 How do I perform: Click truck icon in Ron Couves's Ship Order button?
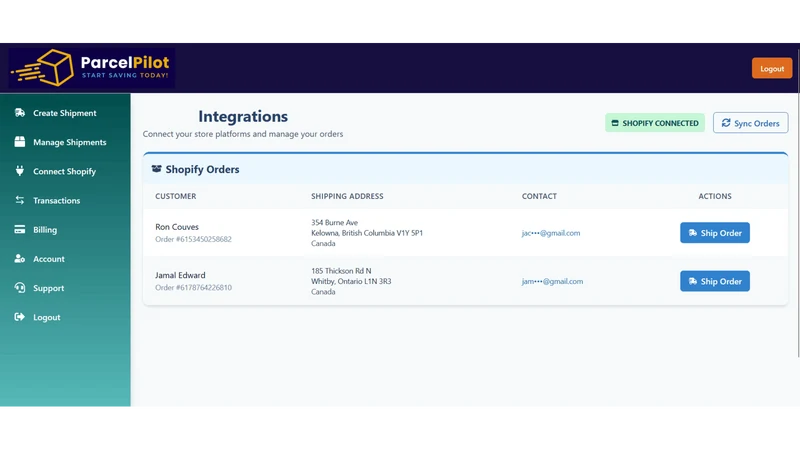[x=693, y=233]
